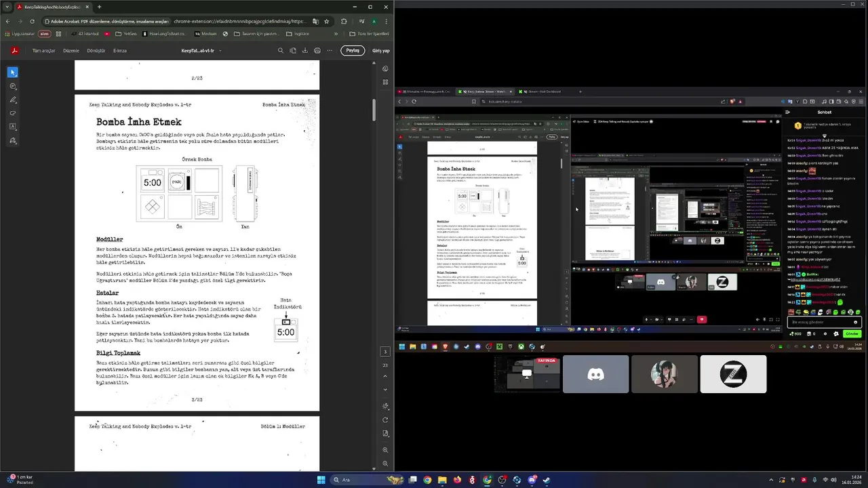
Task: Select the arrow selection tool in Acrobat
Action: (x=13, y=73)
